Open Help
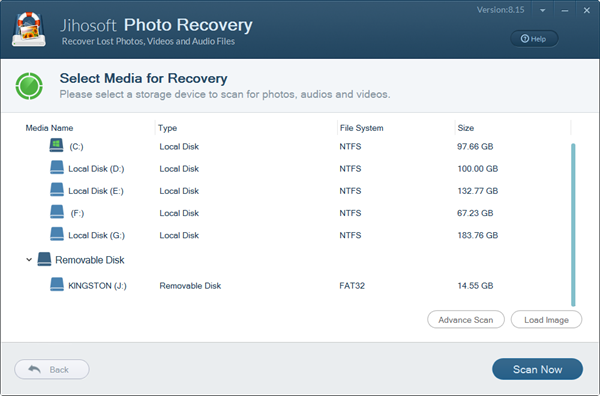This screenshot has width=600, height=396. 534,39
